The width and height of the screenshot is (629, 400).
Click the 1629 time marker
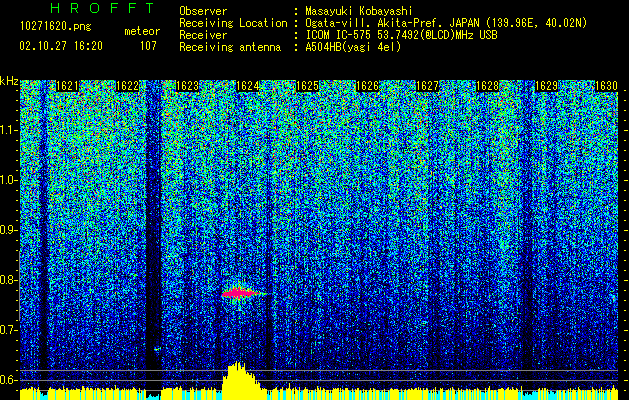click(x=546, y=86)
